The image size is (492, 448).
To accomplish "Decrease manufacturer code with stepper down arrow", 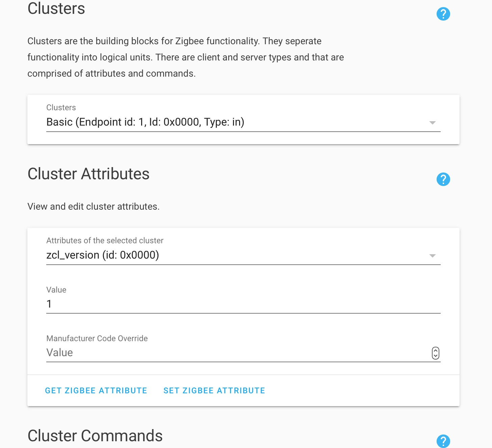I will (x=436, y=356).
